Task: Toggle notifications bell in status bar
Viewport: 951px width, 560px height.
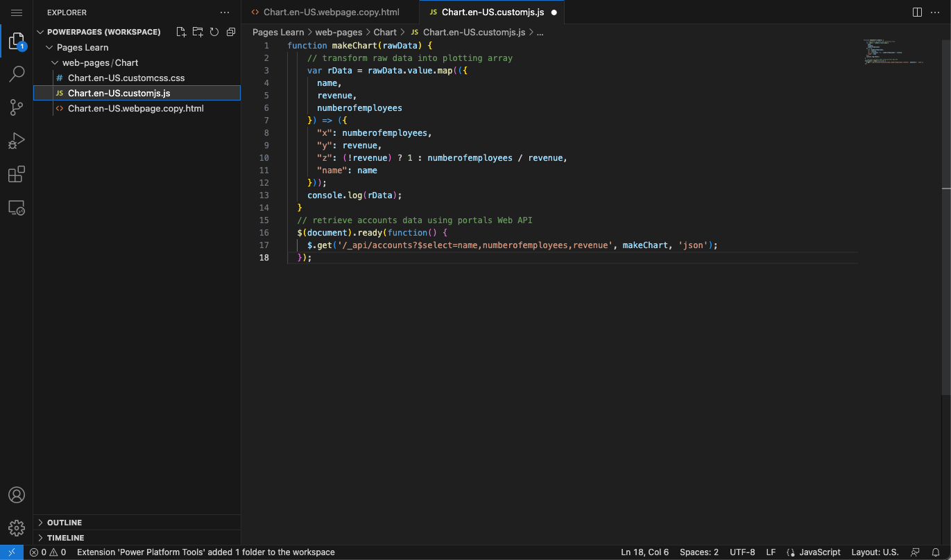Action: click(x=936, y=552)
